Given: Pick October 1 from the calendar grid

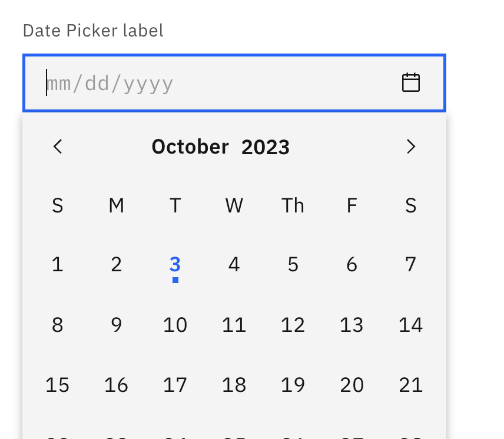Looking at the screenshot, I should pyautogui.click(x=57, y=264).
